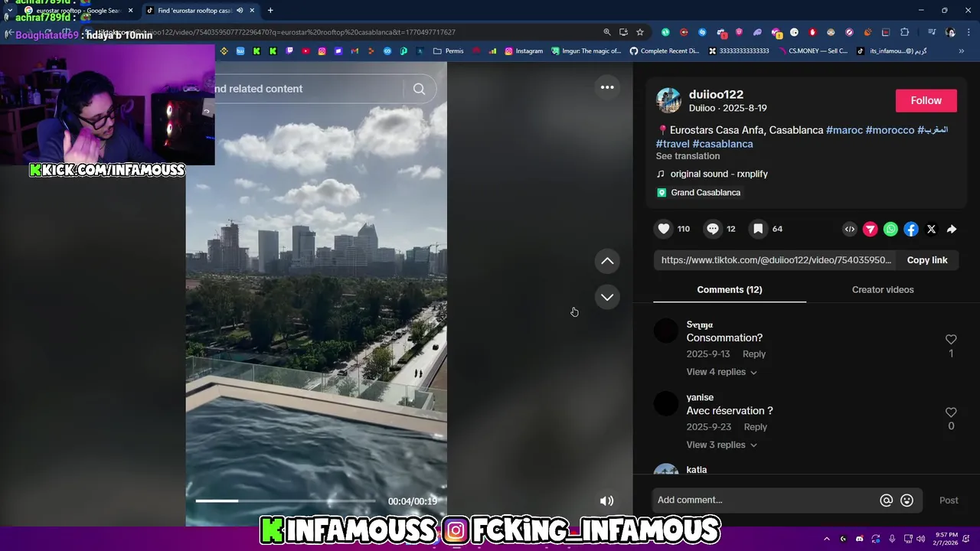Reply to yanise's comment

pyautogui.click(x=755, y=427)
